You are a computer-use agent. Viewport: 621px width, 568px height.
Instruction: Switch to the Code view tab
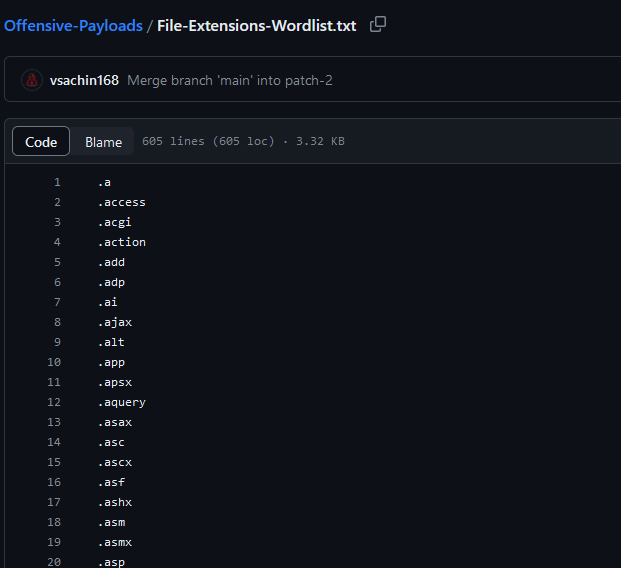pos(41,141)
